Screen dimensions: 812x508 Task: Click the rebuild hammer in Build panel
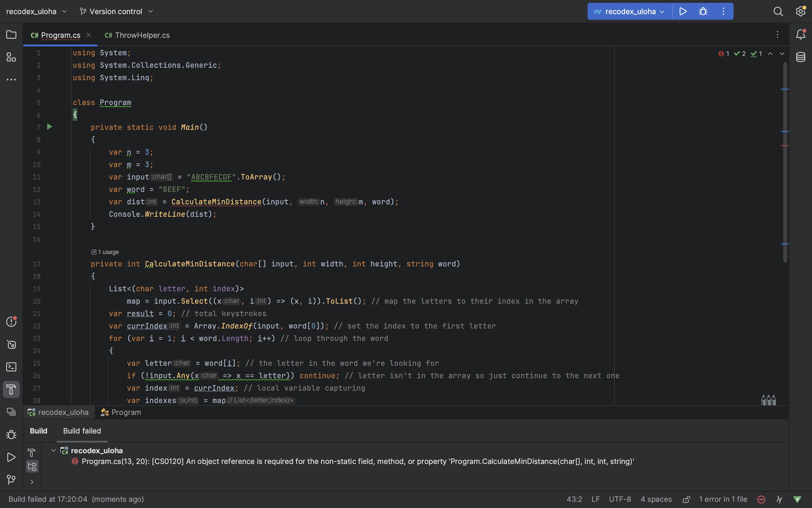[x=32, y=453]
